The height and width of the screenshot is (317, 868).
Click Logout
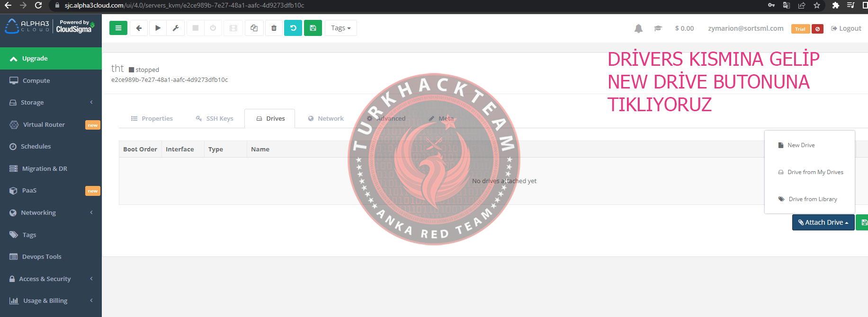[846, 28]
